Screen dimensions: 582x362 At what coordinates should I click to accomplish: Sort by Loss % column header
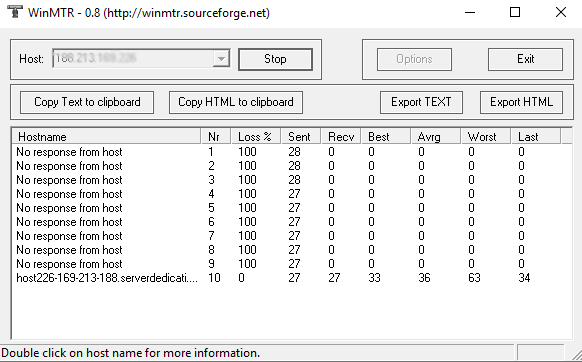pos(256,137)
